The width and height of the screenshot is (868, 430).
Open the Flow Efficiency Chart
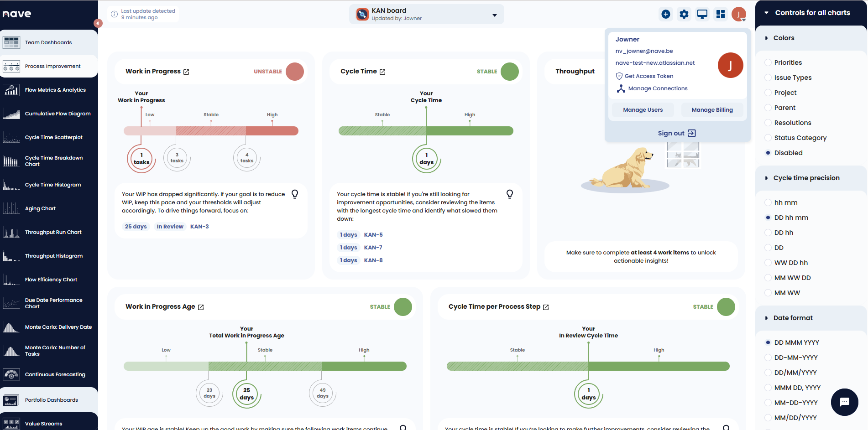click(51, 280)
